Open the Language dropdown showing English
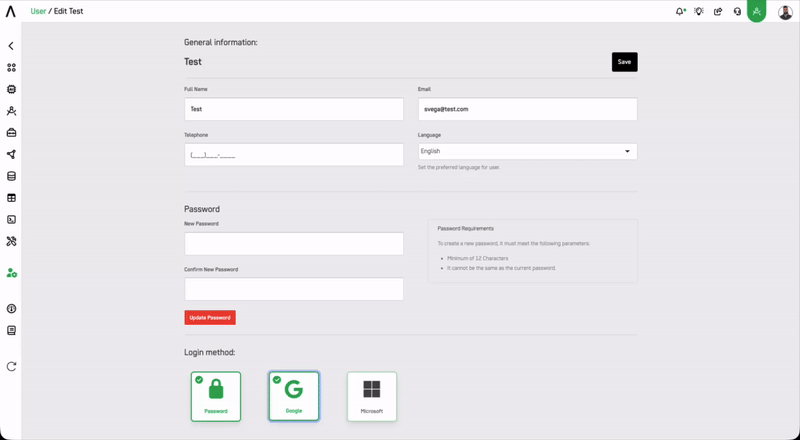Screen dimensions: 800x440 [528, 151]
